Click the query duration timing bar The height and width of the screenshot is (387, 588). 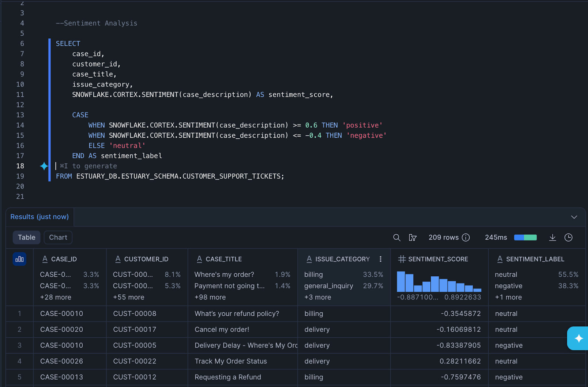(525, 238)
